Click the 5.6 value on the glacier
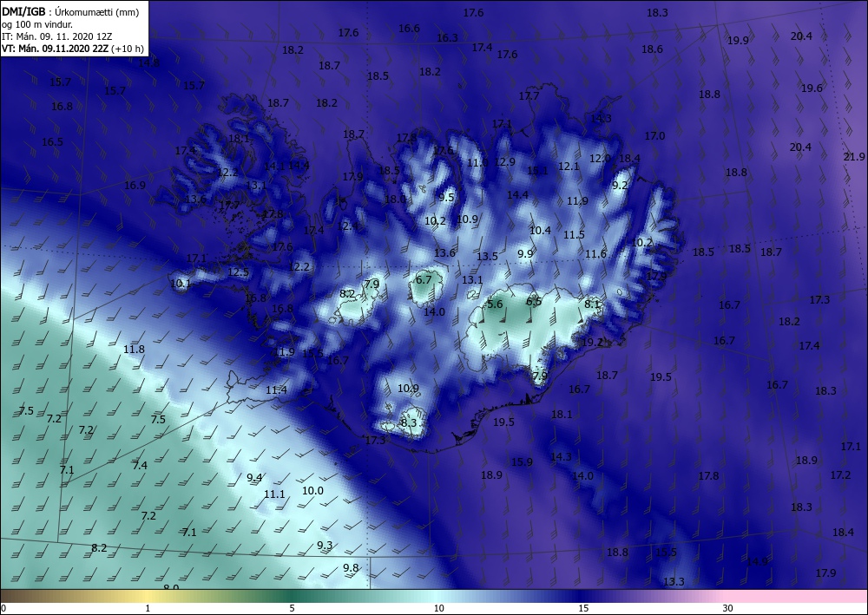Viewport: 868px width, 615px height. tap(495, 304)
